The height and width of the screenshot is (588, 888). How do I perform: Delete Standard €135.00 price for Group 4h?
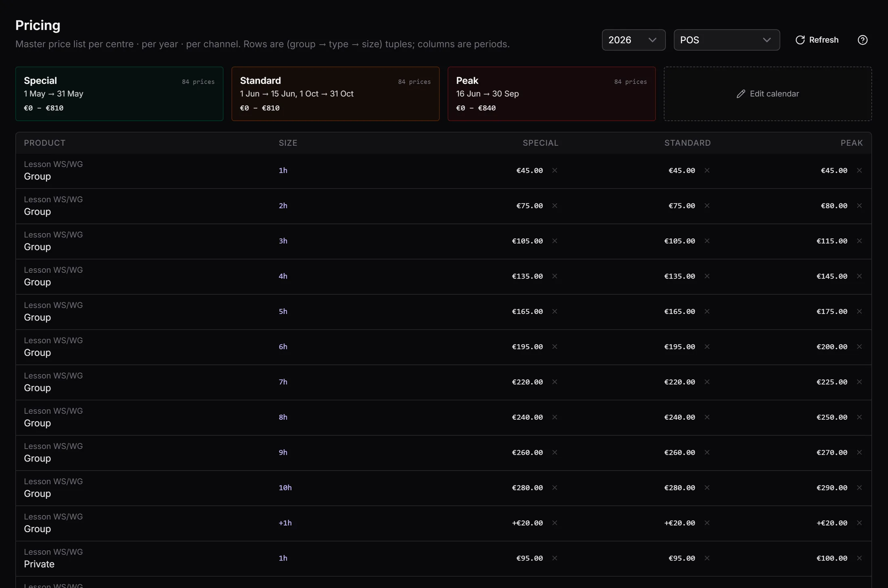point(707,276)
